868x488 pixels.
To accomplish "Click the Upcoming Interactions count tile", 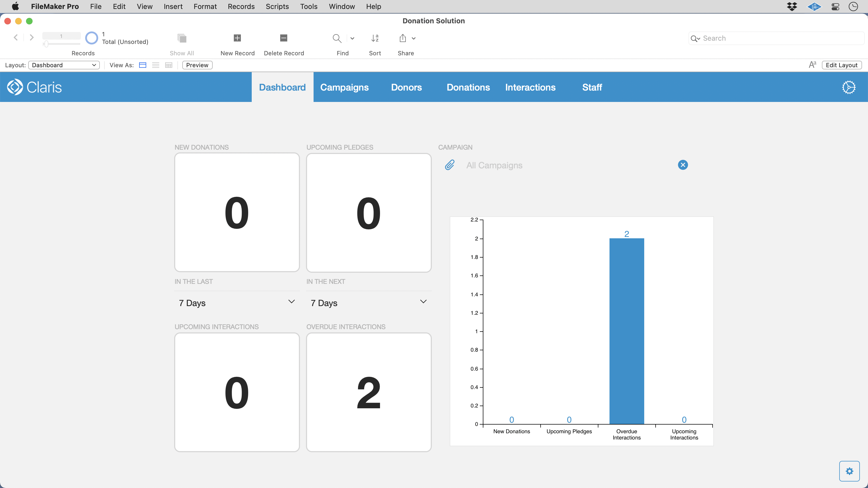I will tap(237, 392).
